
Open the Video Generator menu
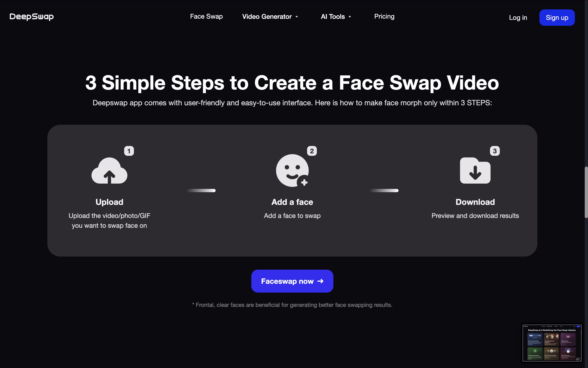tap(267, 17)
